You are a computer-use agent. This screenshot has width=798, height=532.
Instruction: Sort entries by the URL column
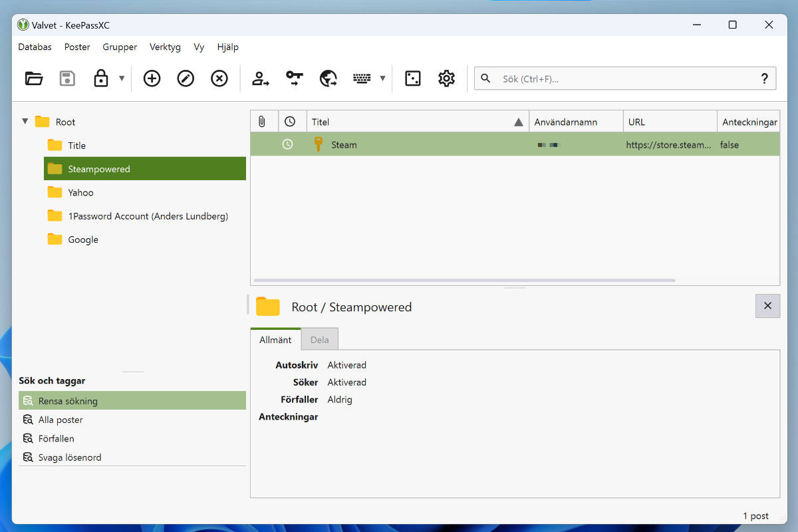pos(670,122)
